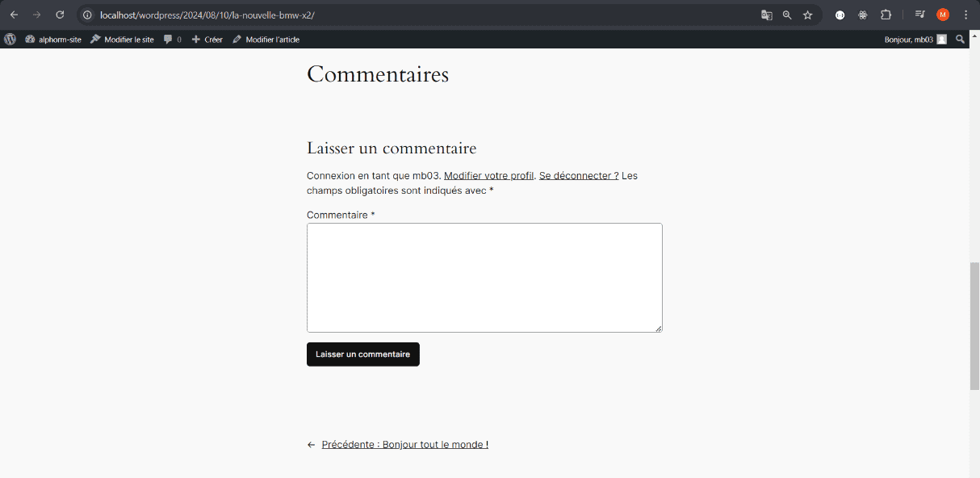Click the first extension icon beside bookmark star
980x478 pixels.
840,15
